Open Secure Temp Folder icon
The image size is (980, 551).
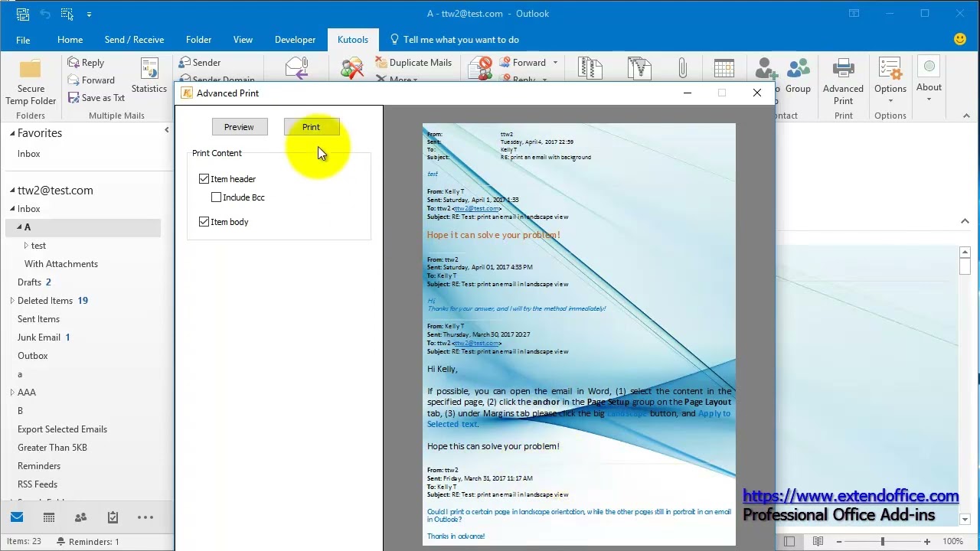click(x=31, y=82)
